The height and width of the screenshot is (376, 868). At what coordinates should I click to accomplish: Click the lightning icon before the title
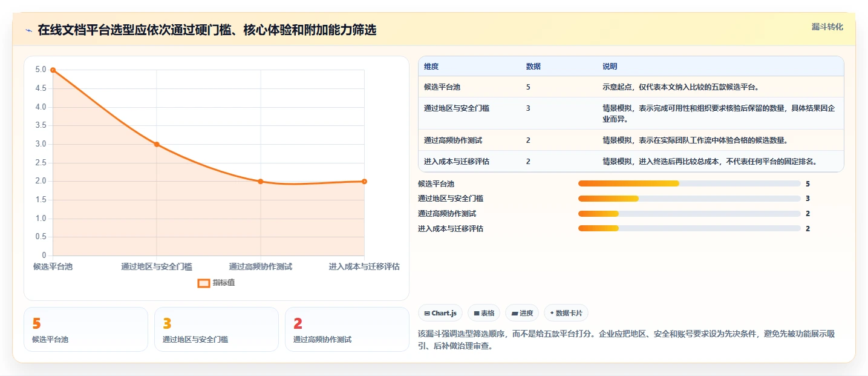pyautogui.click(x=29, y=30)
